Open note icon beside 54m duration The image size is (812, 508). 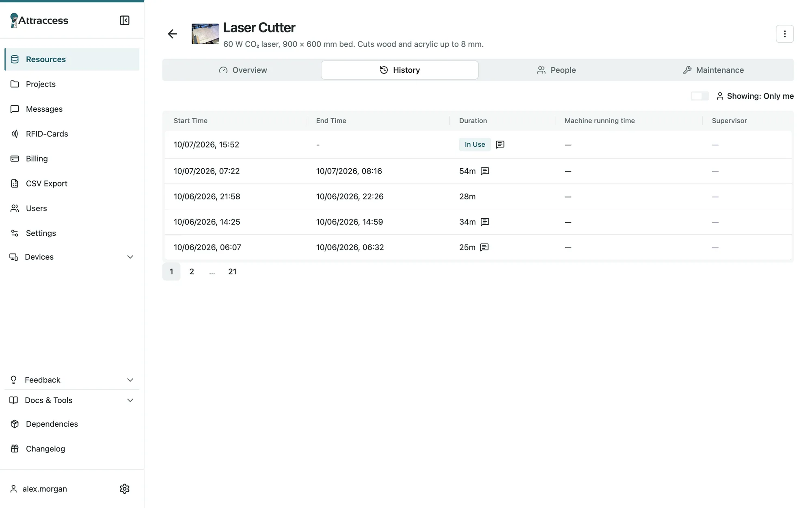485,171
